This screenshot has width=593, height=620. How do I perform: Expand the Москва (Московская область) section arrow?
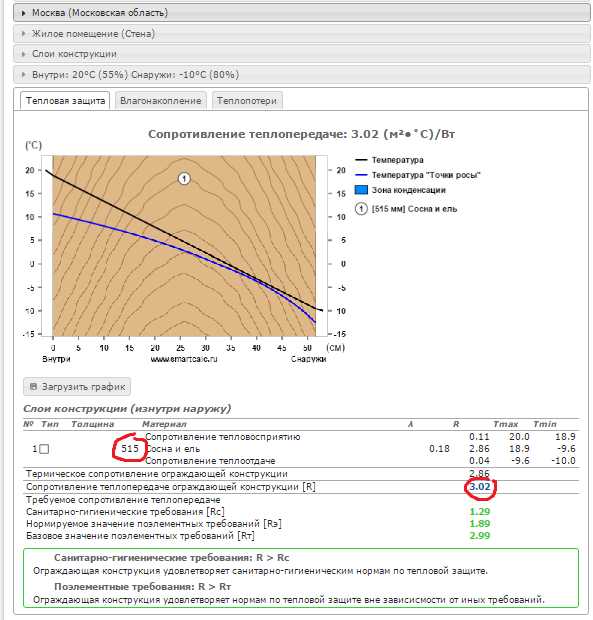point(23,13)
